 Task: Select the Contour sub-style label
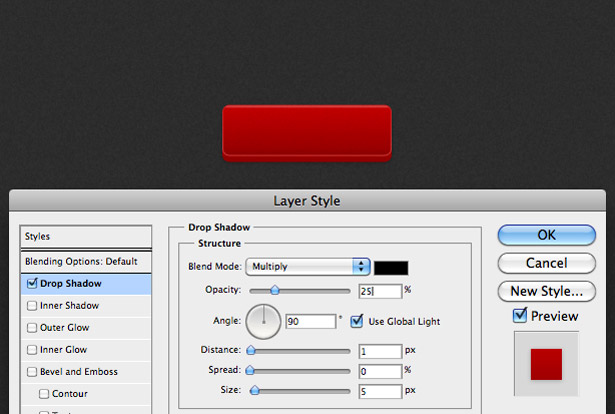point(70,394)
